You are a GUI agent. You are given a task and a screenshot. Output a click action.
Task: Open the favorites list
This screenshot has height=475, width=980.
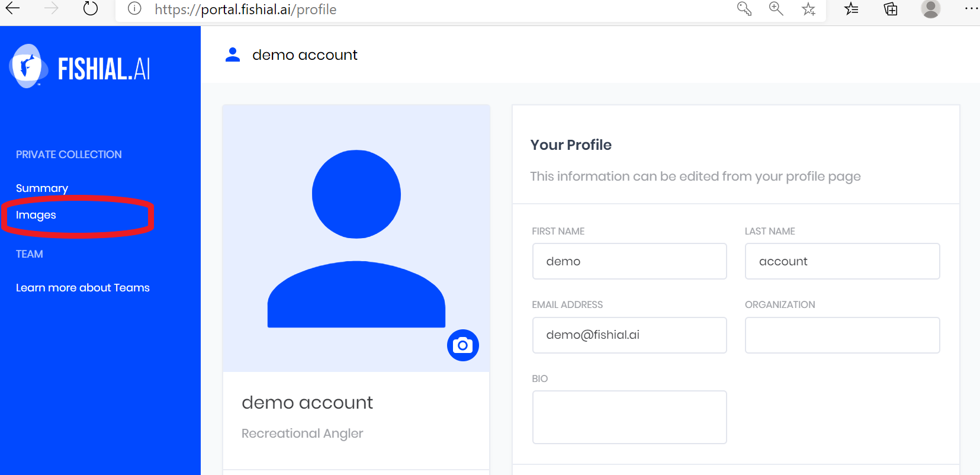click(852, 9)
